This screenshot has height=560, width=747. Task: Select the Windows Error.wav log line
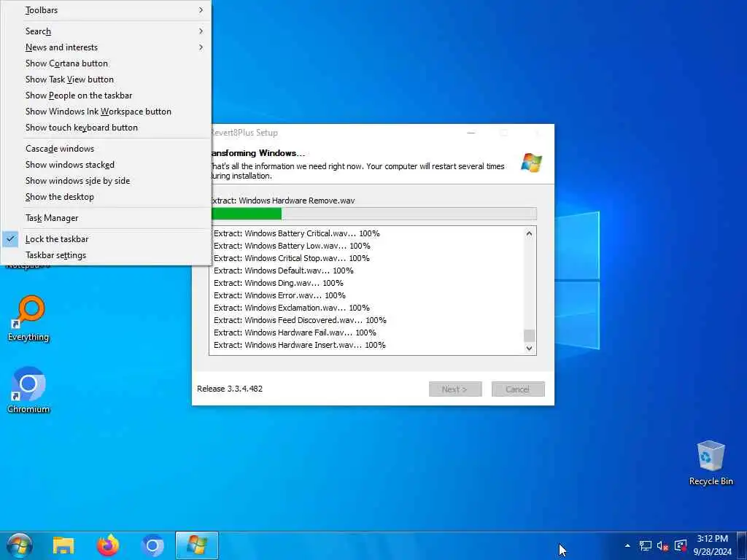click(x=279, y=295)
